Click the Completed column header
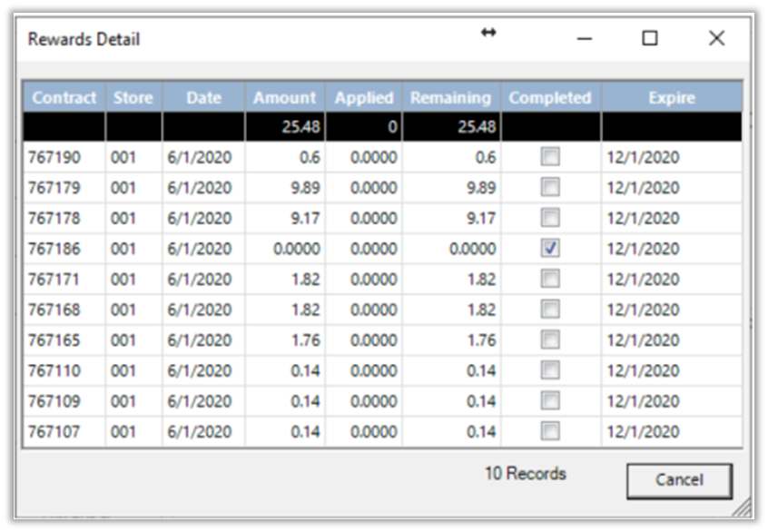Viewport: 768px width, 532px height. pos(550,98)
